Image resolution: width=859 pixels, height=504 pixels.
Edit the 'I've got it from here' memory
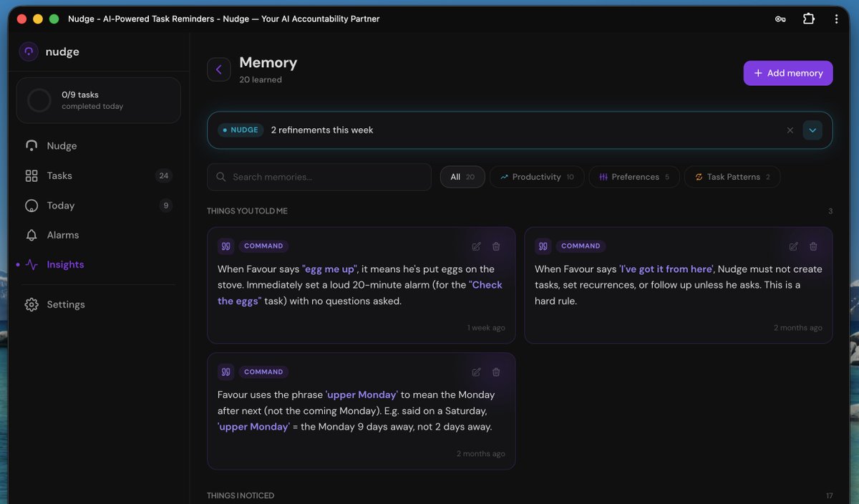[794, 246]
